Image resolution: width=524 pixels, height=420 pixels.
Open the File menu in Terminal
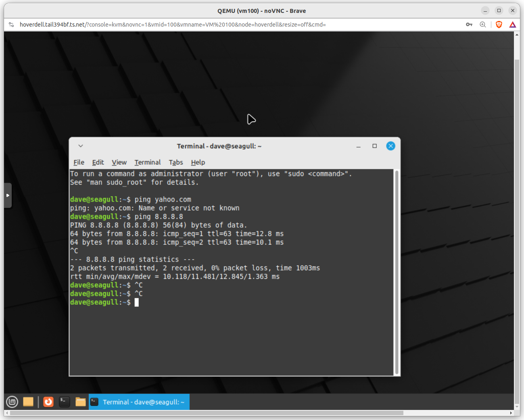pos(79,162)
